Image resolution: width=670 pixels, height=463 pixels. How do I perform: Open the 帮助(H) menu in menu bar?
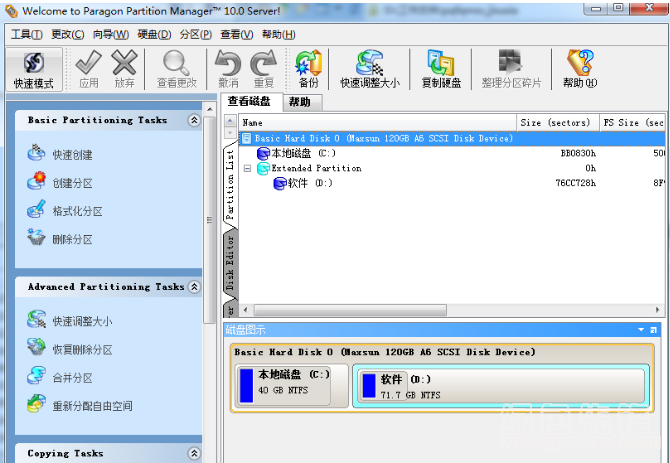pyautogui.click(x=279, y=35)
